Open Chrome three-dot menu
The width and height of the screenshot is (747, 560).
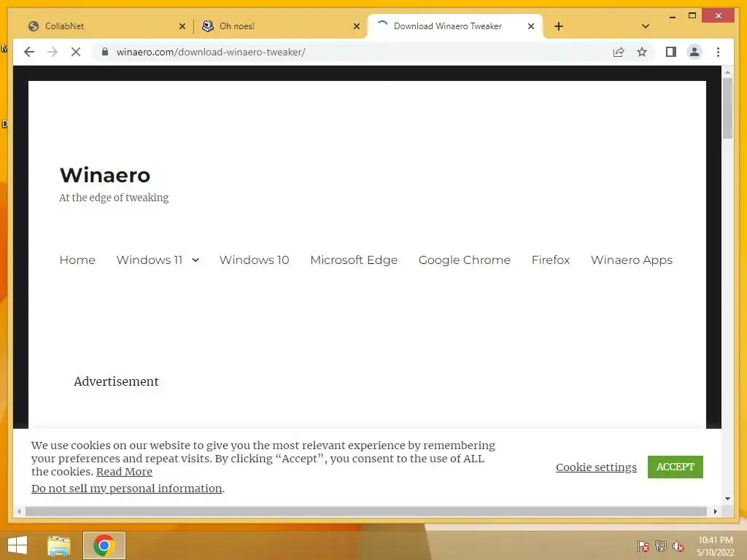pos(718,52)
